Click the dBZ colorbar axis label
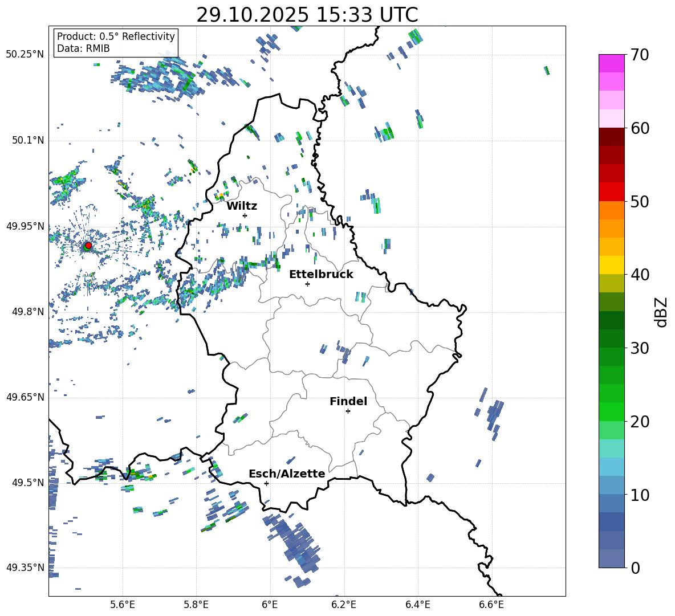This screenshot has width=675, height=616. click(661, 312)
